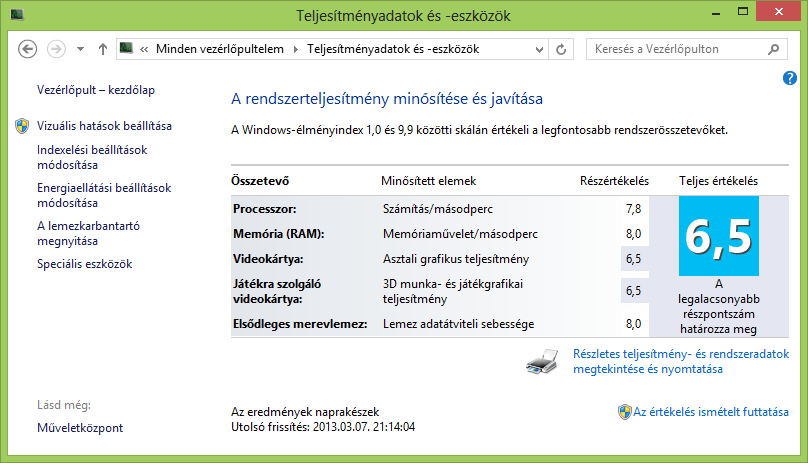Click the 'Keresés a Vezérlőpulton' search field

(x=686, y=49)
